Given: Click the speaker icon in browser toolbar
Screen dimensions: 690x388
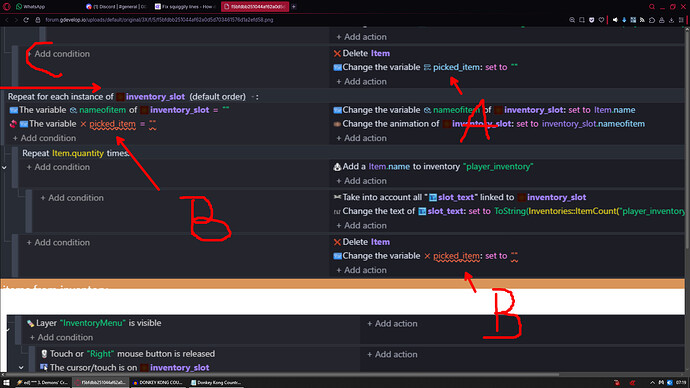Looking at the screenshot, I should click(x=615, y=20).
